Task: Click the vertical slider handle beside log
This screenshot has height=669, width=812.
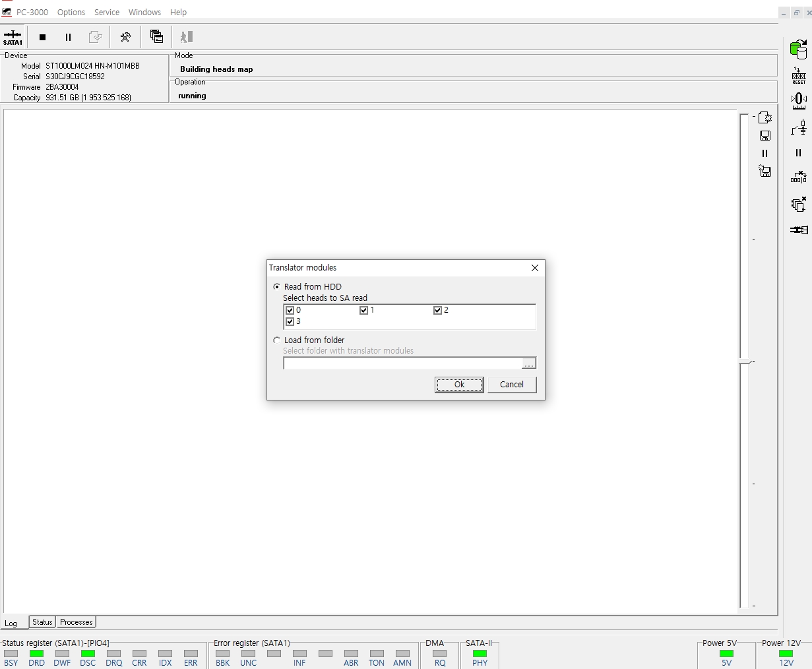Action: click(745, 362)
